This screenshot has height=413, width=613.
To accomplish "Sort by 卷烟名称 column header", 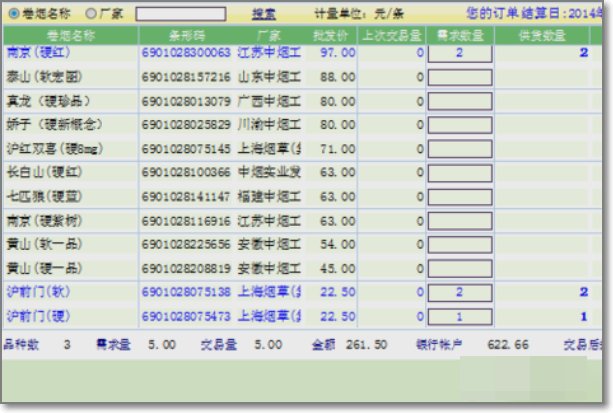I will pos(70,36).
